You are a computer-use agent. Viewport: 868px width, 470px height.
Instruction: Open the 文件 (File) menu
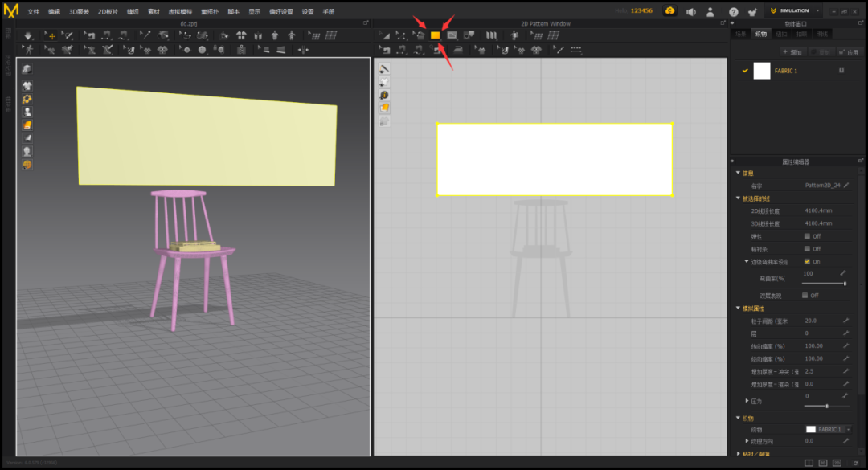tap(33, 12)
